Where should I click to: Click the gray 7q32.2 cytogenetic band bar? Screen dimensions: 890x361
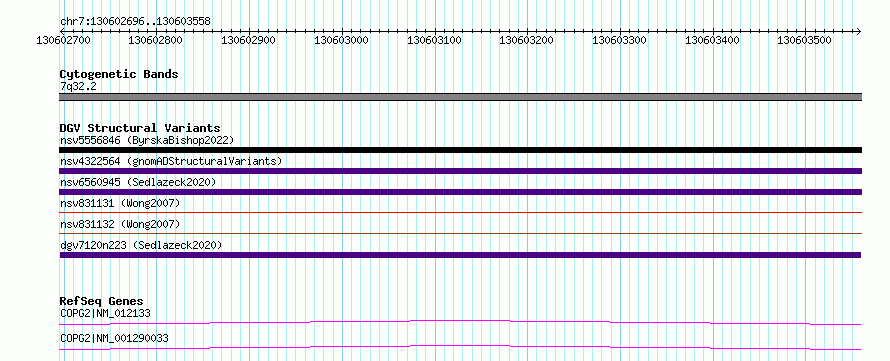(460, 97)
